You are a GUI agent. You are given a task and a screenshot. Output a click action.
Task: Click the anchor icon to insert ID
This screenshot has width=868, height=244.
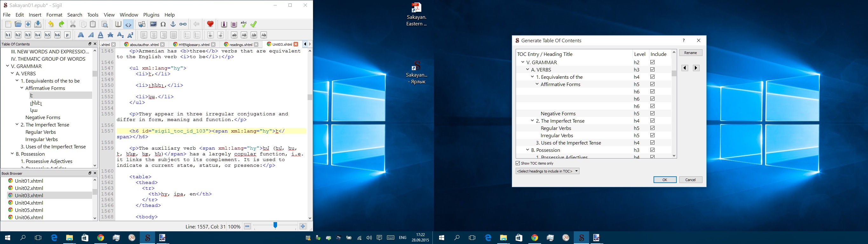173,24
